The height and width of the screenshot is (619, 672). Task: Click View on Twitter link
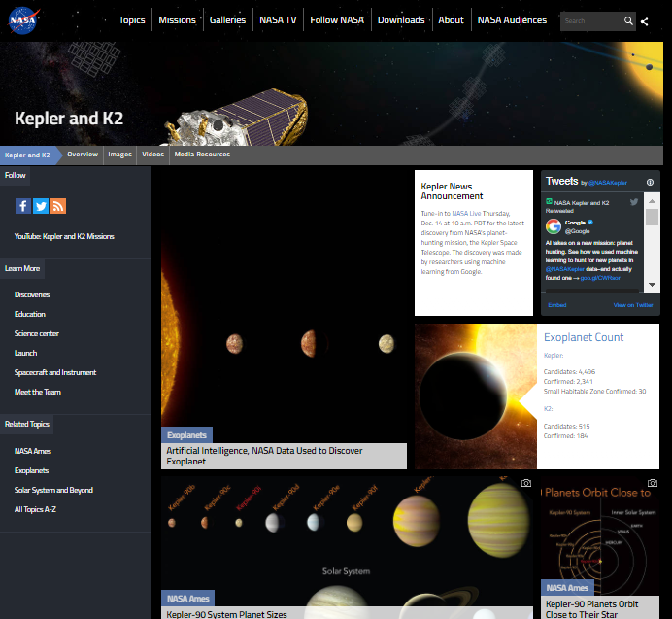633,305
